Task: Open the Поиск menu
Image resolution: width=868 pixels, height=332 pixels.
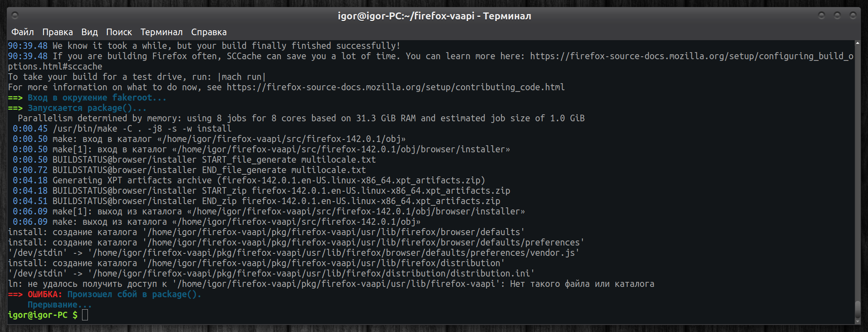Action: 119,32
